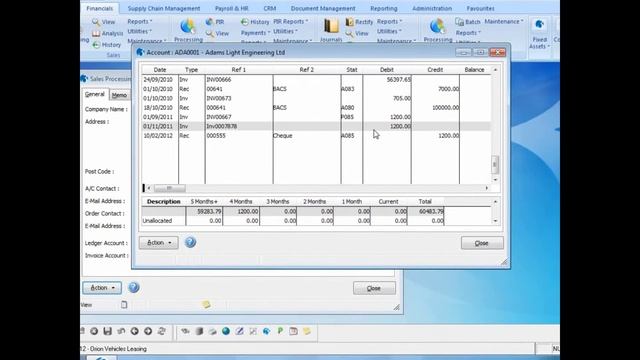
Task: Click the blue globe icon in bottom toolbar
Action: pyautogui.click(x=226, y=331)
